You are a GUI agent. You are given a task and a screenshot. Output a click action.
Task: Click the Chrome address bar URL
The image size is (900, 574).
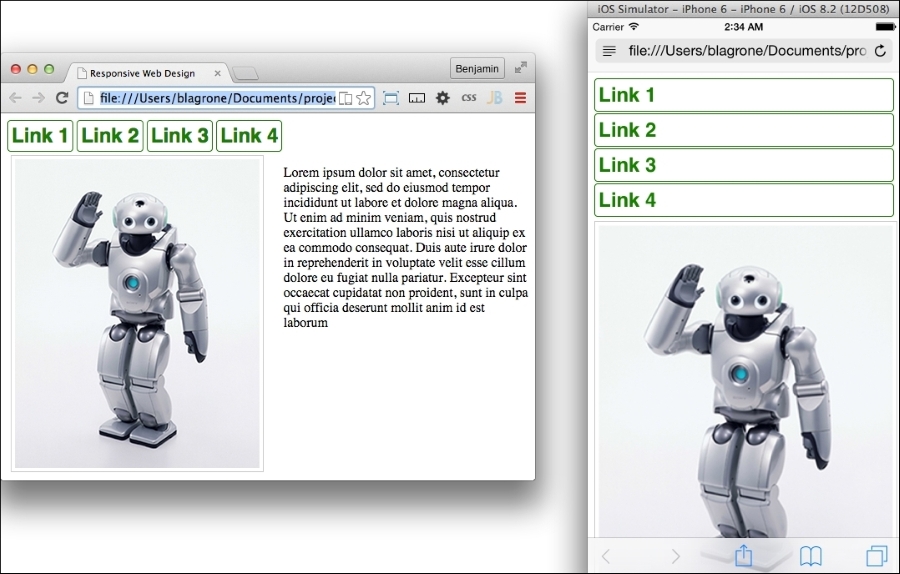pos(218,98)
